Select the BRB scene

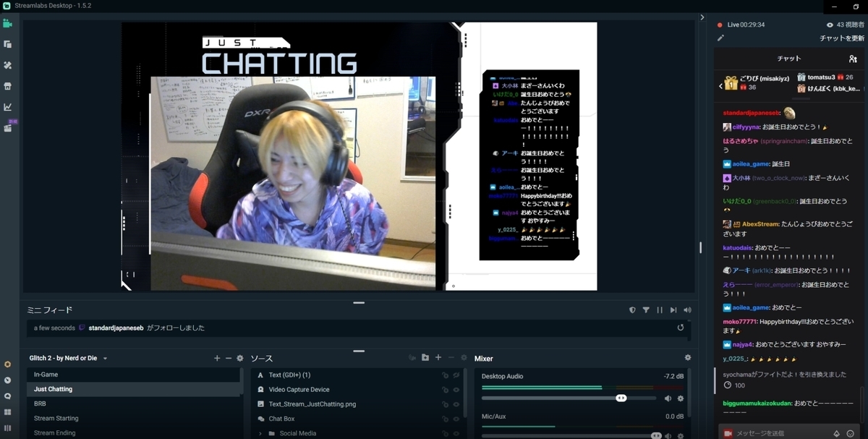(133, 404)
